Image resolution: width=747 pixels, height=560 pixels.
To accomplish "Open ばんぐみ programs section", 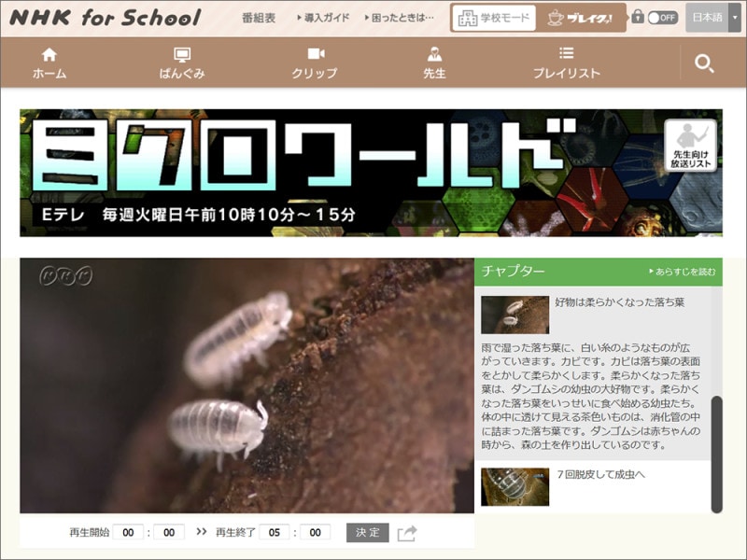I will click(x=182, y=63).
